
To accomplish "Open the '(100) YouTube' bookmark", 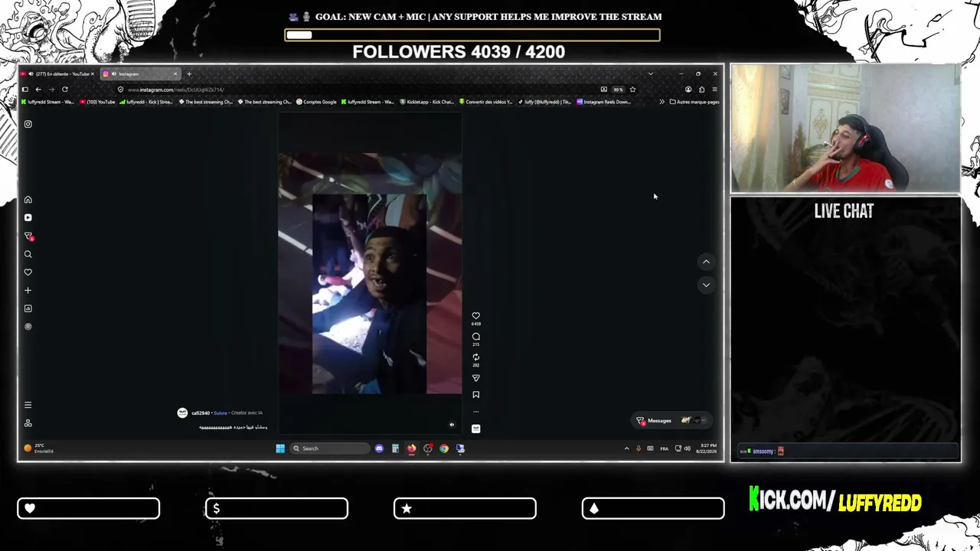I will (97, 102).
